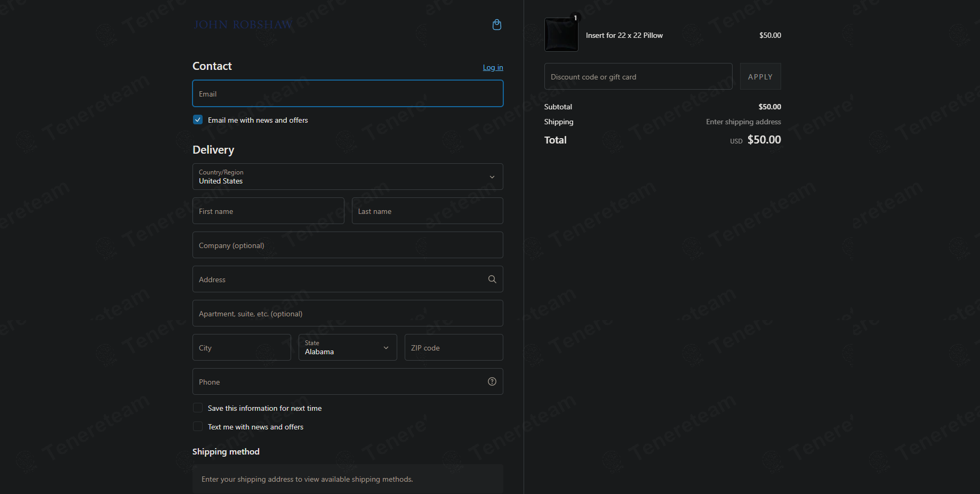
Task: Enable Save this information for next time
Action: pos(198,408)
